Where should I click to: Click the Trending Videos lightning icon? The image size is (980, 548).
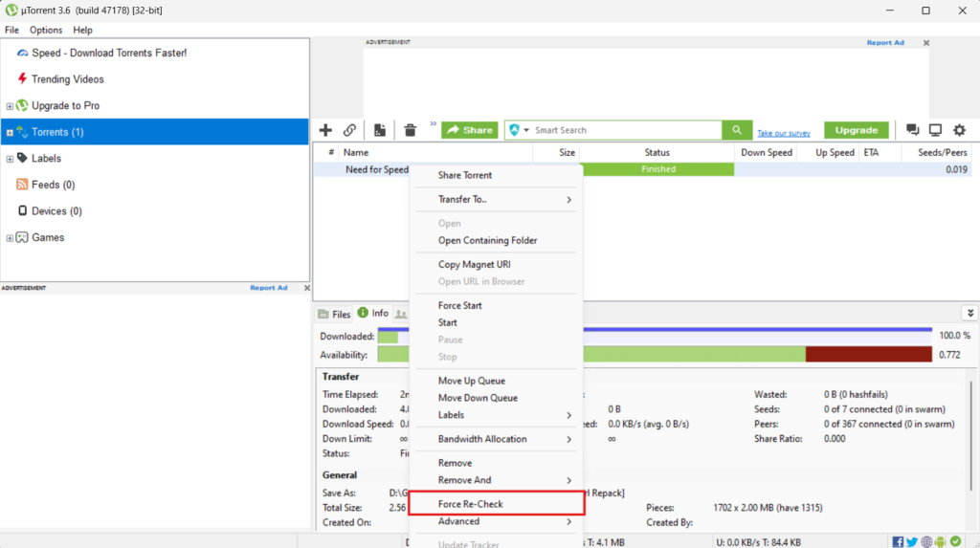[23, 78]
